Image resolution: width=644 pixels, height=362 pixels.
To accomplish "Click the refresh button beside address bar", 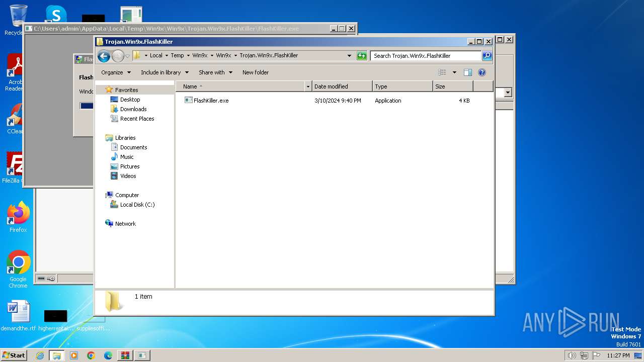I will [x=362, y=56].
